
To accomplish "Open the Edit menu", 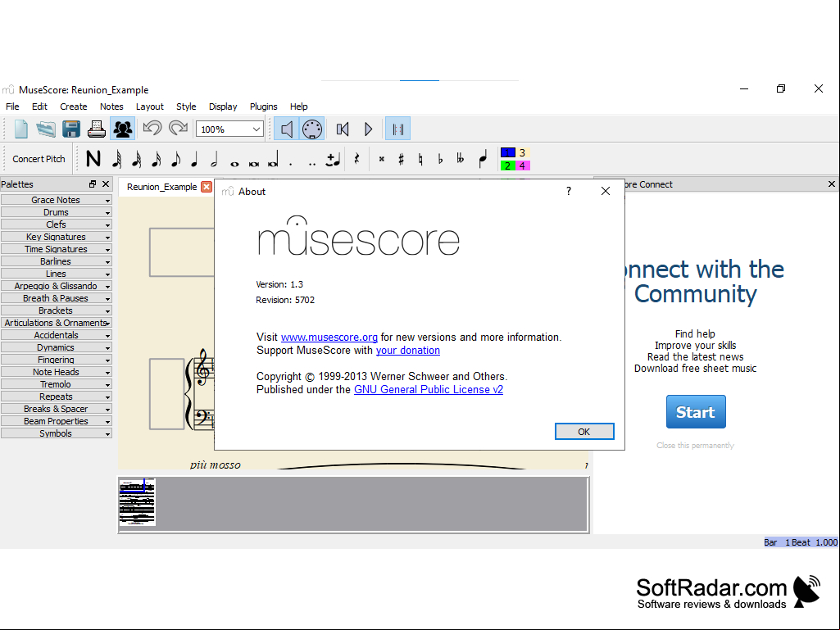I will click(x=39, y=107).
